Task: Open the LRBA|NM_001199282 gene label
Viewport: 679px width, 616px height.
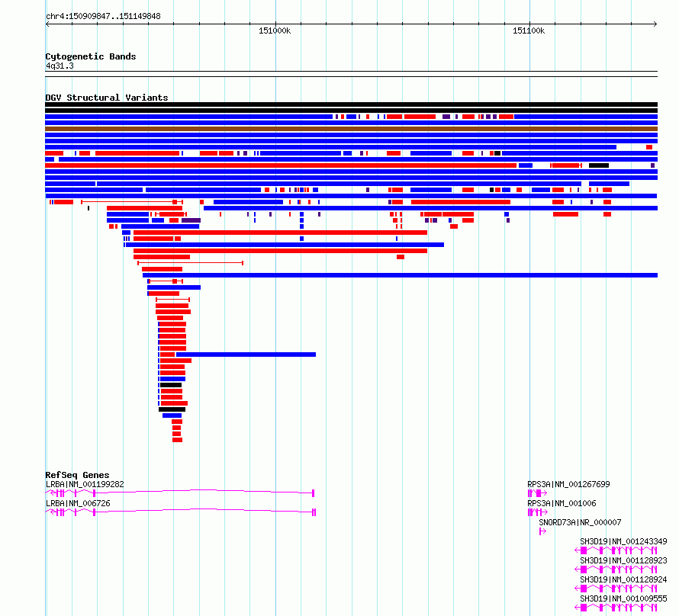Action: [85, 484]
